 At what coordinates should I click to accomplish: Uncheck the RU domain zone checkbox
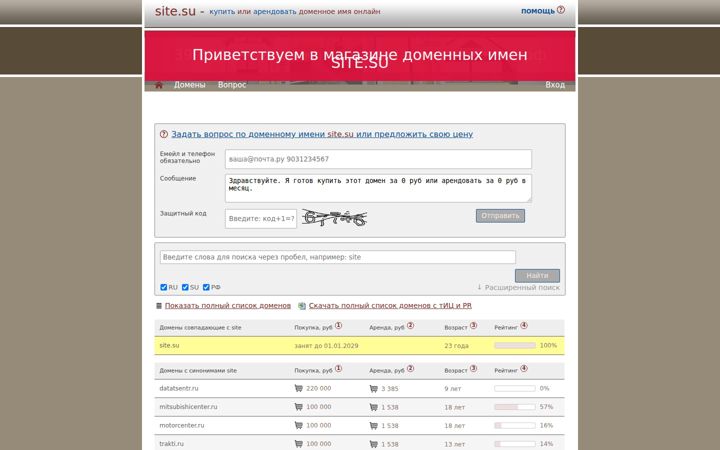[x=163, y=287]
